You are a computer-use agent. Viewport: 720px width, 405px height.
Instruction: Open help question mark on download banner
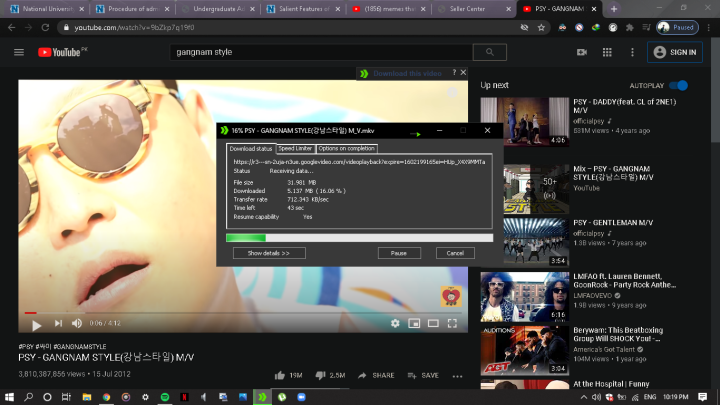pyautogui.click(x=454, y=72)
